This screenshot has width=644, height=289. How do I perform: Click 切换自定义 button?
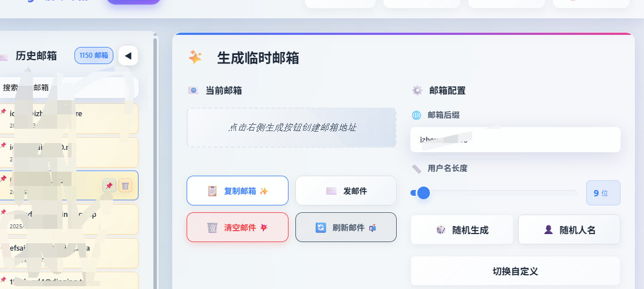[x=515, y=271]
